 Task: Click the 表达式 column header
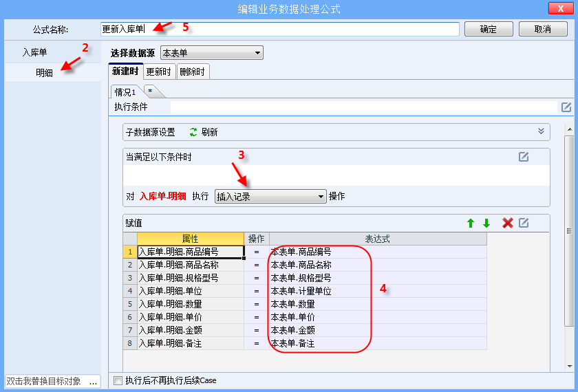coord(378,239)
